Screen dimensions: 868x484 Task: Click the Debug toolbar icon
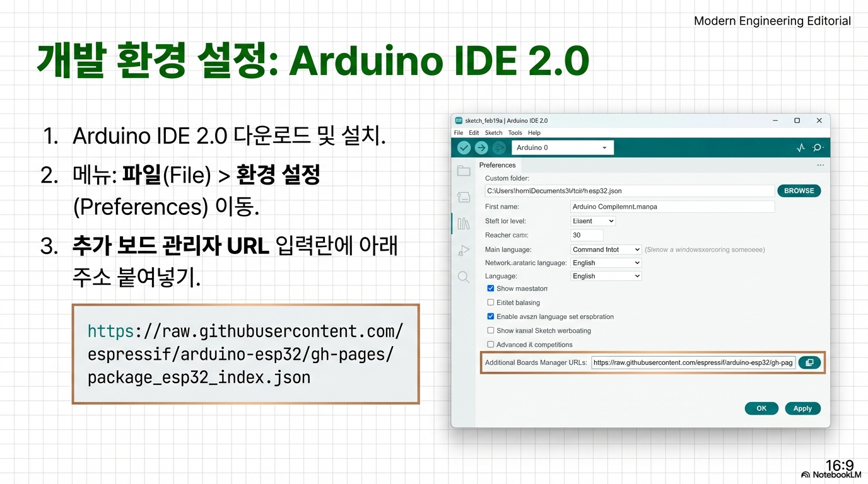(498, 147)
